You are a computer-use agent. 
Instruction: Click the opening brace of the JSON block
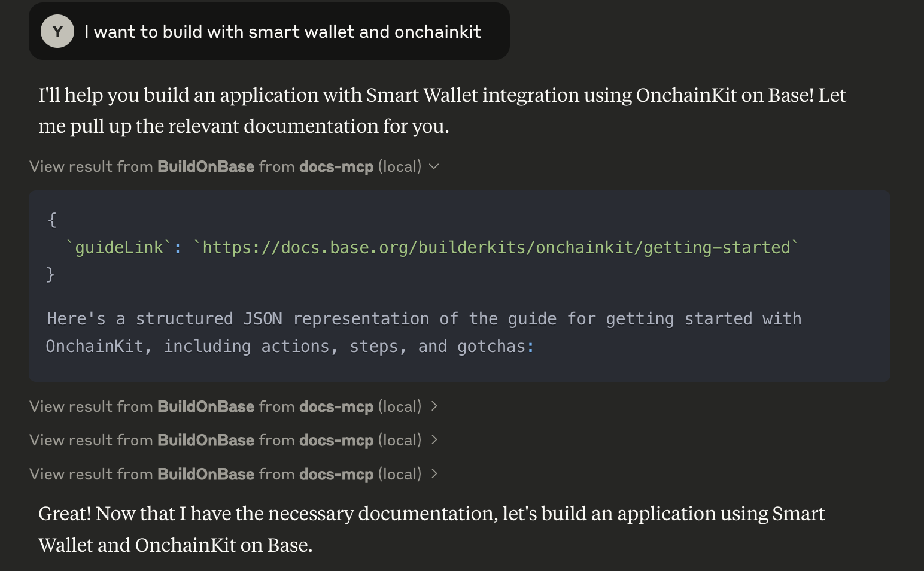pos(52,220)
